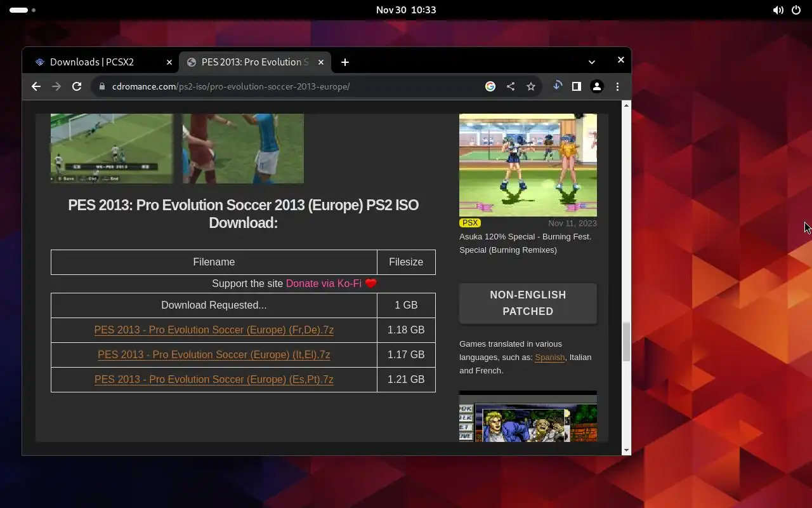Click the 1 GB size cell
Screen dimensions: 812x508
click(406, 305)
